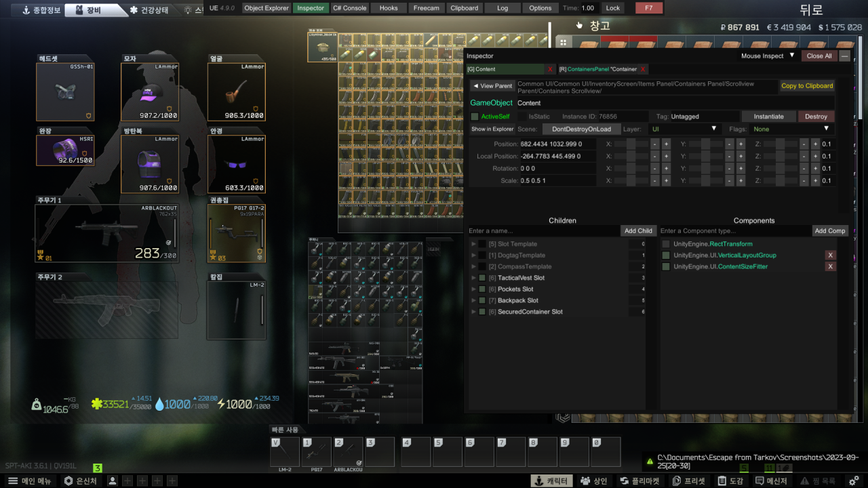Toggle active checkbox for SecuredContainer Slot

tap(482, 312)
